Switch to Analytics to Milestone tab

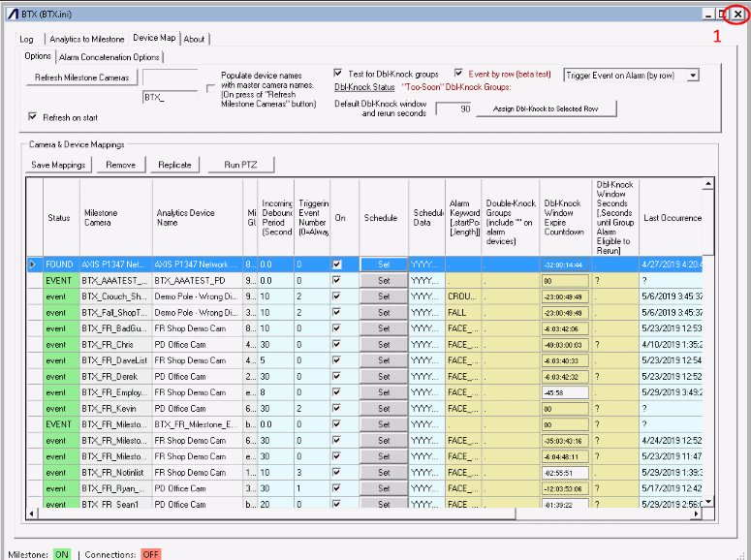86,40
